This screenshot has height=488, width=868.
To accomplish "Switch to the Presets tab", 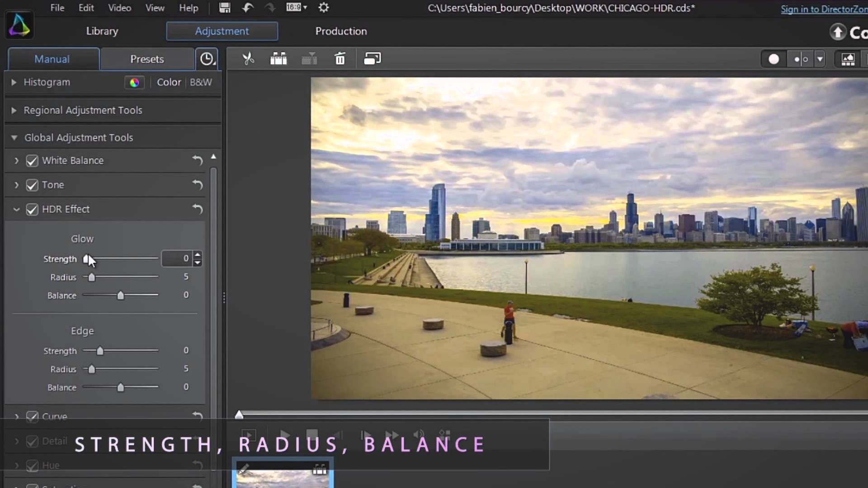I will (x=147, y=59).
